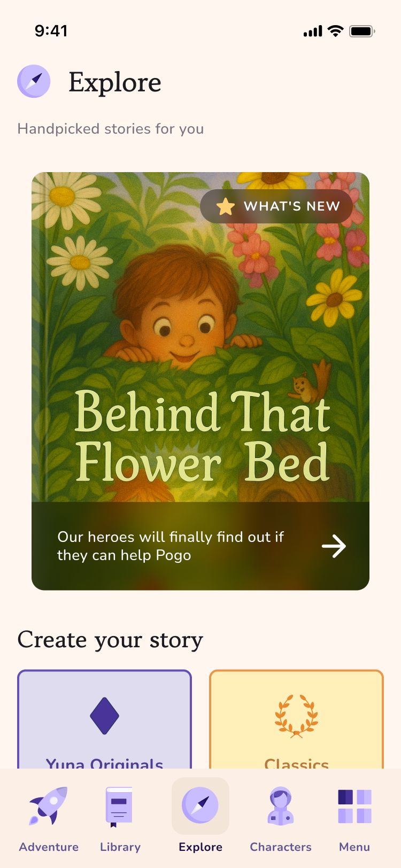Open the Library book icon
This screenshot has height=868, width=401.
(x=119, y=807)
